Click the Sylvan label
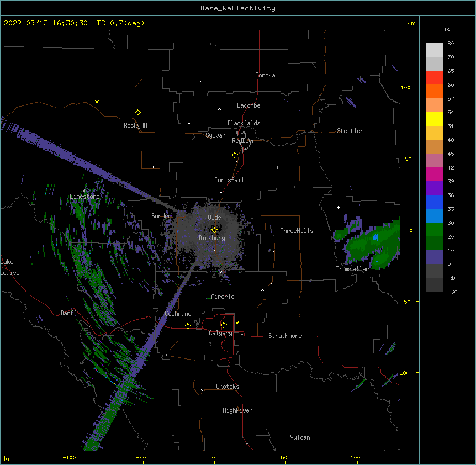This screenshot has width=476, height=465. pos(215,135)
